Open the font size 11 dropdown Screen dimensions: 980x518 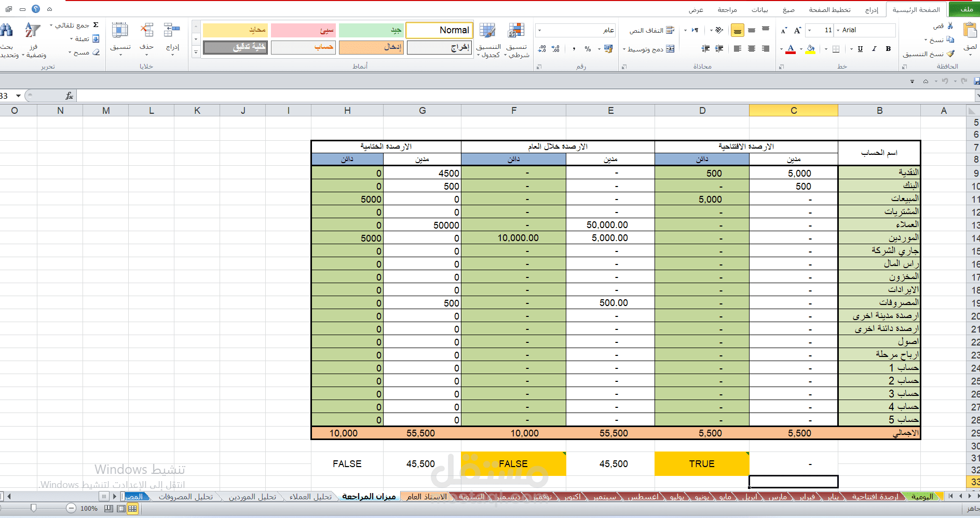point(809,30)
